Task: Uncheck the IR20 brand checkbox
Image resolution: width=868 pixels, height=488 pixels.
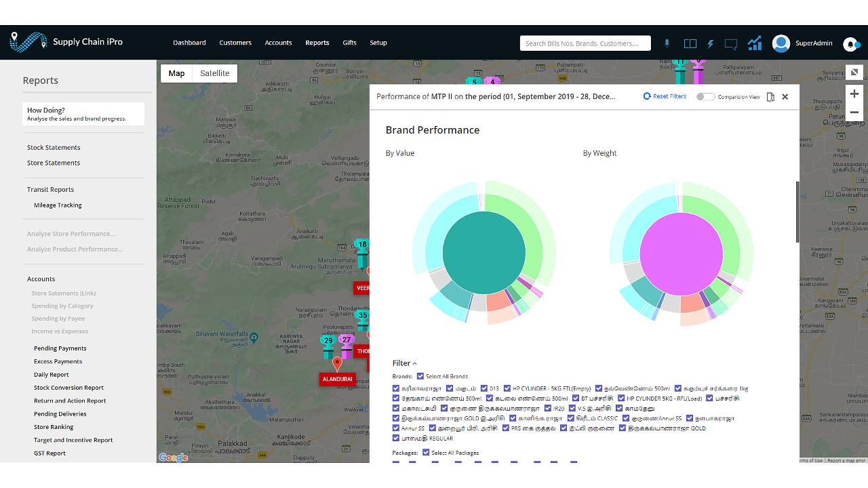Action: coord(548,409)
